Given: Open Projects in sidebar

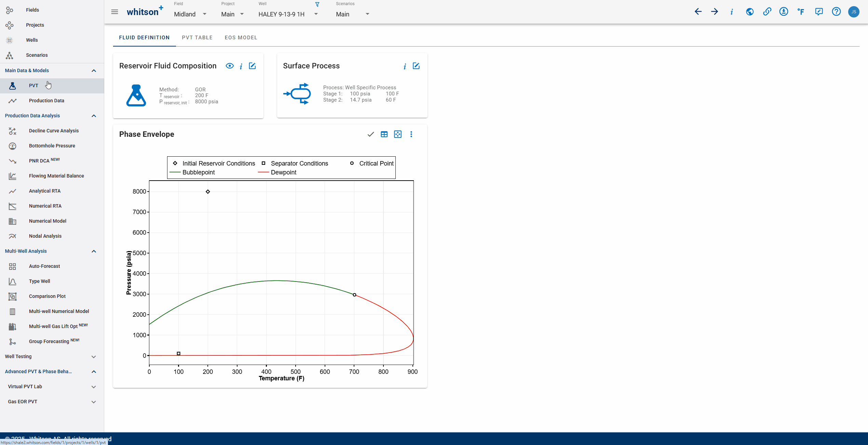Looking at the screenshot, I should pos(52,25).
